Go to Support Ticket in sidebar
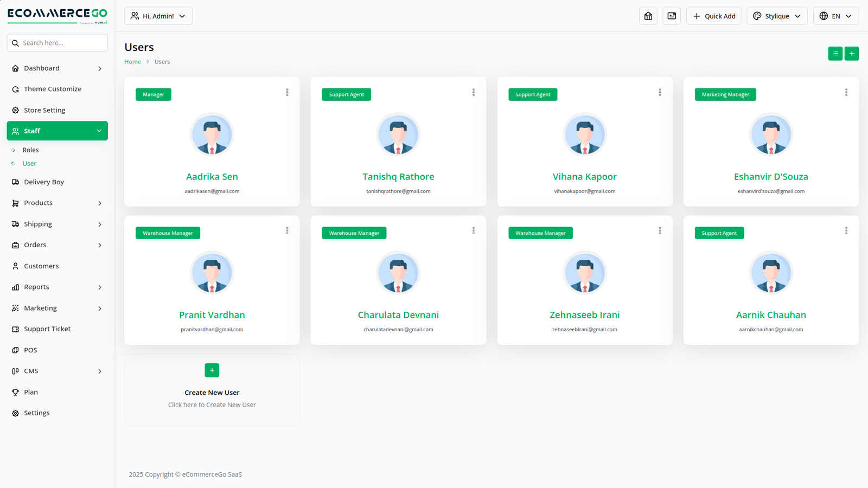This screenshot has width=868, height=488. coord(47,329)
